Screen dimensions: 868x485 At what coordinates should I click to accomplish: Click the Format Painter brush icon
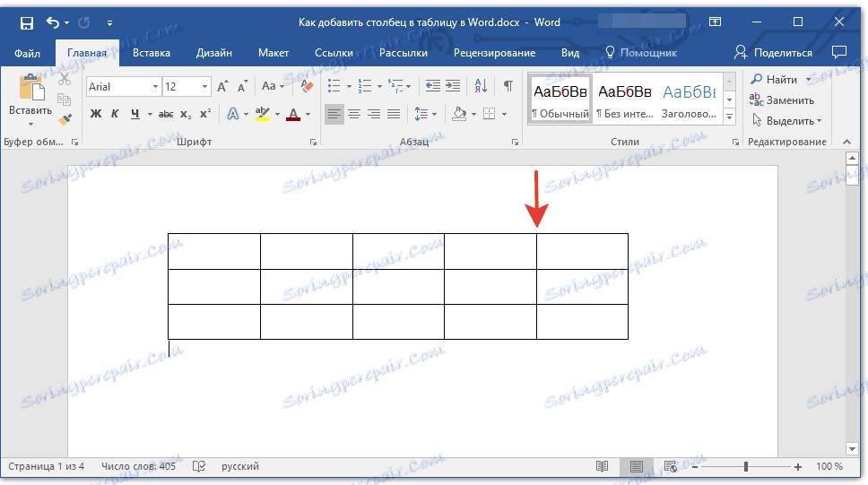[x=65, y=119]
